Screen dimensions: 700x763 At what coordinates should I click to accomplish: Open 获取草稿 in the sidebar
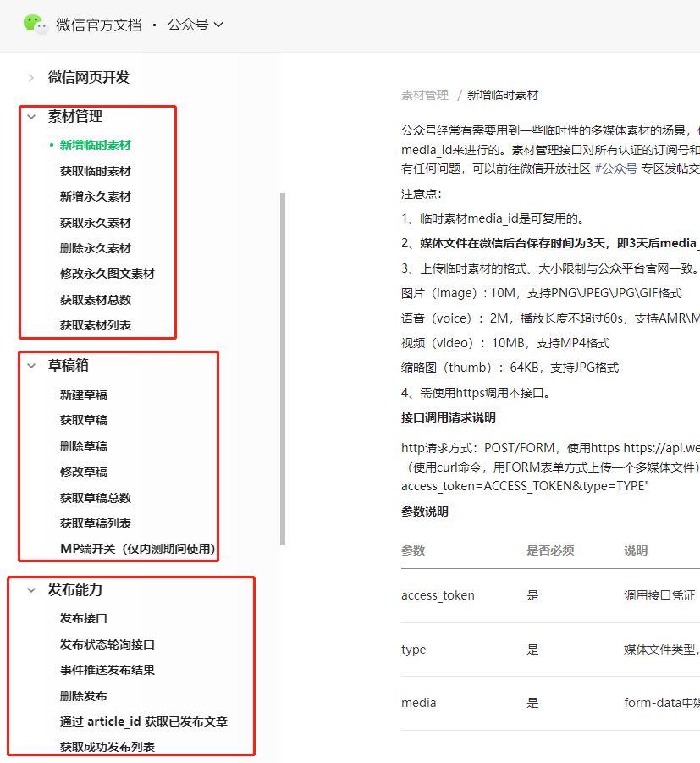tap(84, 420)
